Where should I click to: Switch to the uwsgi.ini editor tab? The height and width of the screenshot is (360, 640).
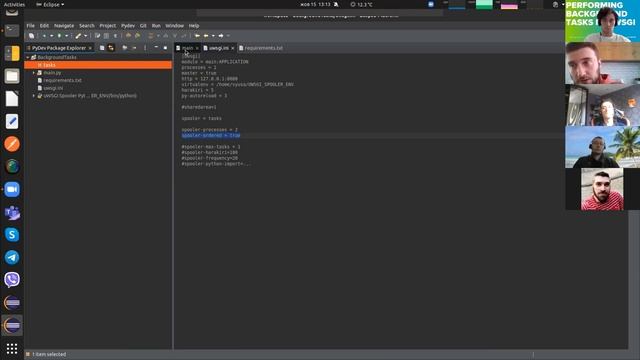(219, 48)
